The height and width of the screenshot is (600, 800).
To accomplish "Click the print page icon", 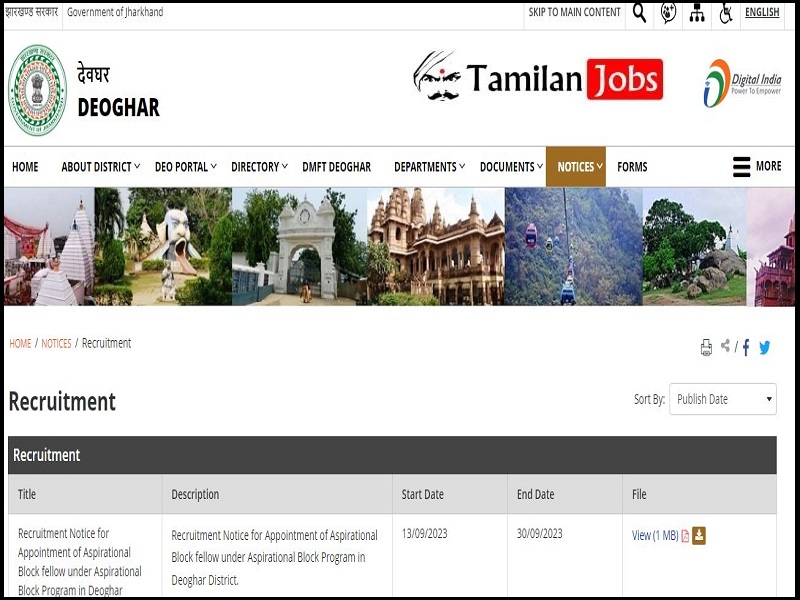I will (x=706, y=347).
